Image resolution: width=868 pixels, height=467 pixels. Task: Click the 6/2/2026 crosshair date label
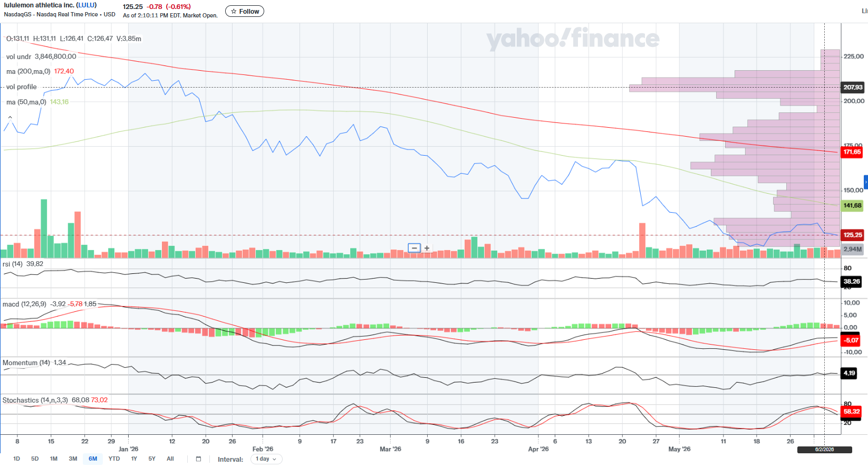[x=825, y=450]
